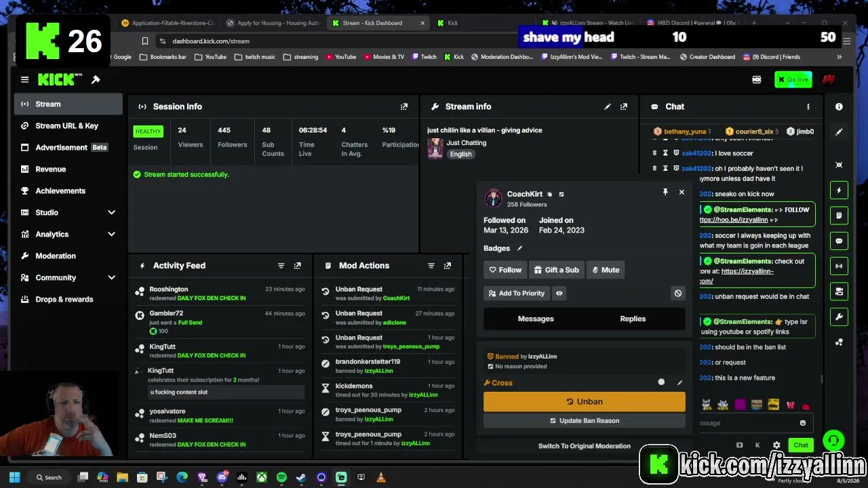The image size is (868, 488).
Task: Click the green headset support button
Action: point(833,441)
